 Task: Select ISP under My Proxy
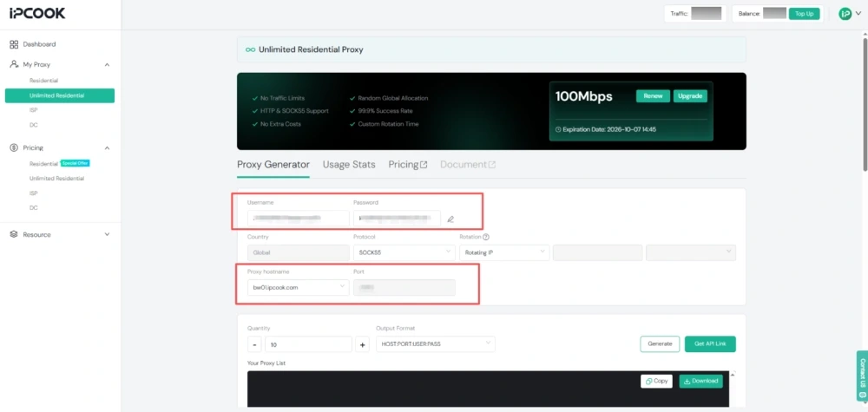[x=33, y=110]
